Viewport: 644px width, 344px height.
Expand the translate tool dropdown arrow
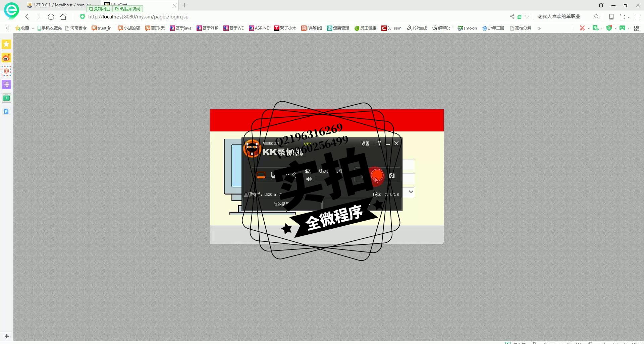(x=602, y=28)
